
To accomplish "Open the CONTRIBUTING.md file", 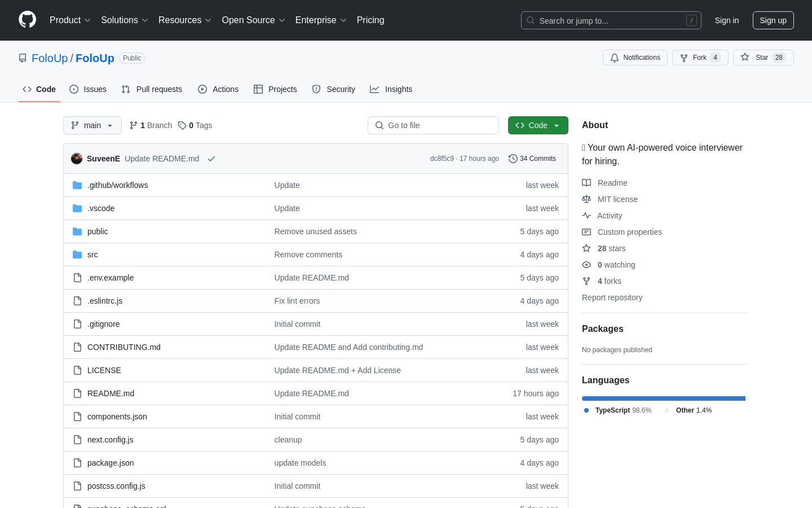I will coord(124,347).
